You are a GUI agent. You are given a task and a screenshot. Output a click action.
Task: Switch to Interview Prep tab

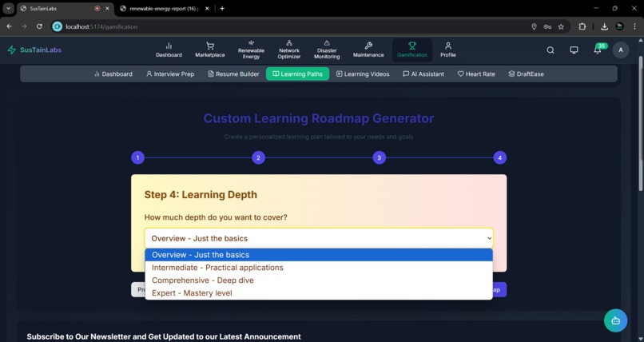pyautogui.click(x=170, y=74)
